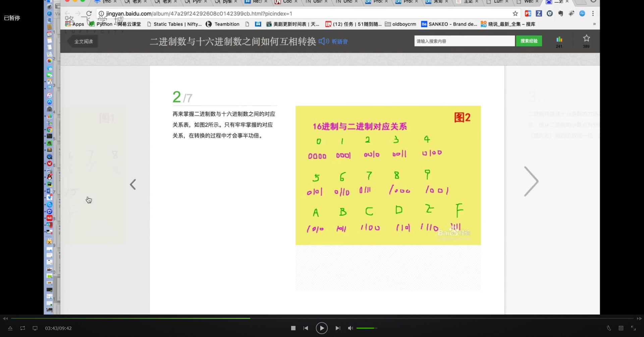Click the bar chart icon labeled 241
This screenshot has height=337, width=644.
click(x=559, y=42)
